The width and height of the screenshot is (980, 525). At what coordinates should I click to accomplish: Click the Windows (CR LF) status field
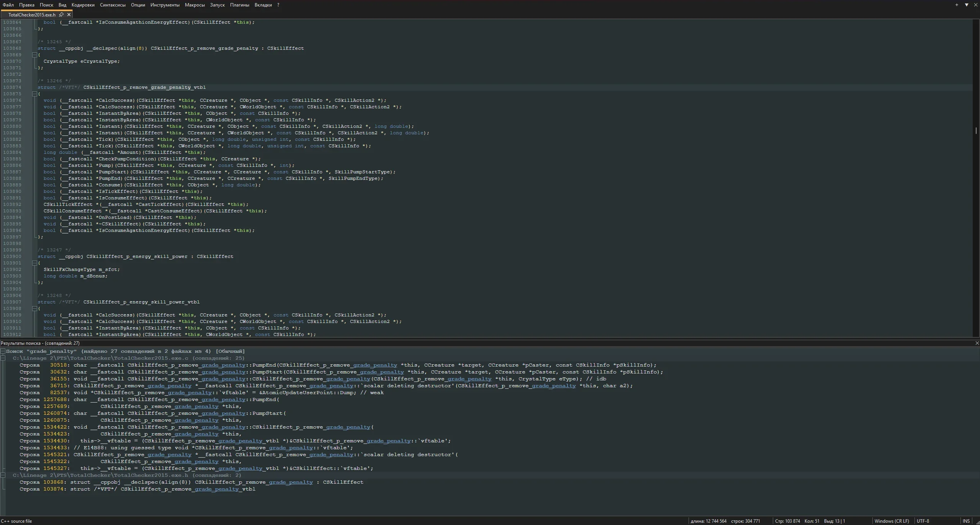pos(892,521)
